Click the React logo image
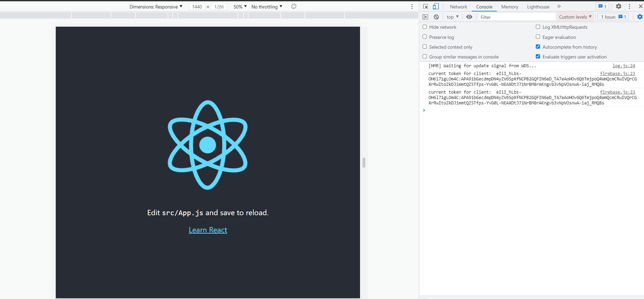644x299 pixels. (x=208, y=145)
